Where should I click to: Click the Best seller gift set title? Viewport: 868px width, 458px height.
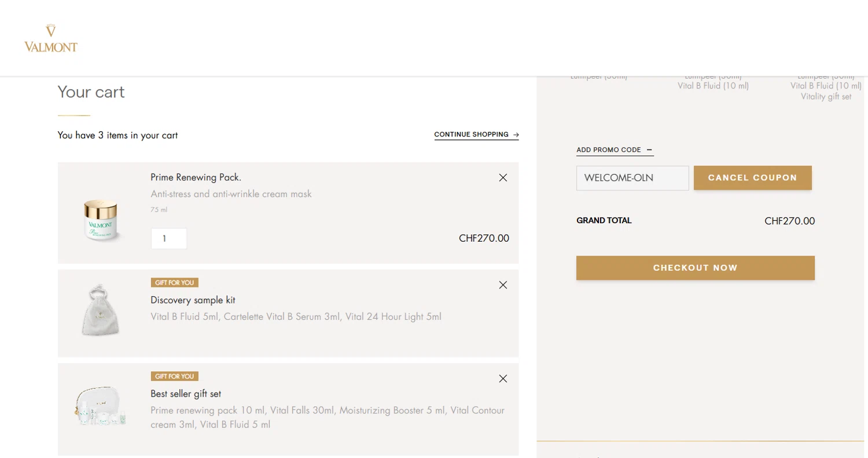(x=186, y=394)
